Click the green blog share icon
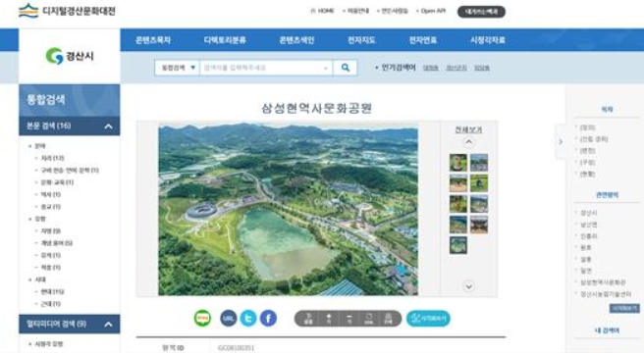The height and width of the screenshot is (353, 644). pyautogui.click(x=202, y=318)
